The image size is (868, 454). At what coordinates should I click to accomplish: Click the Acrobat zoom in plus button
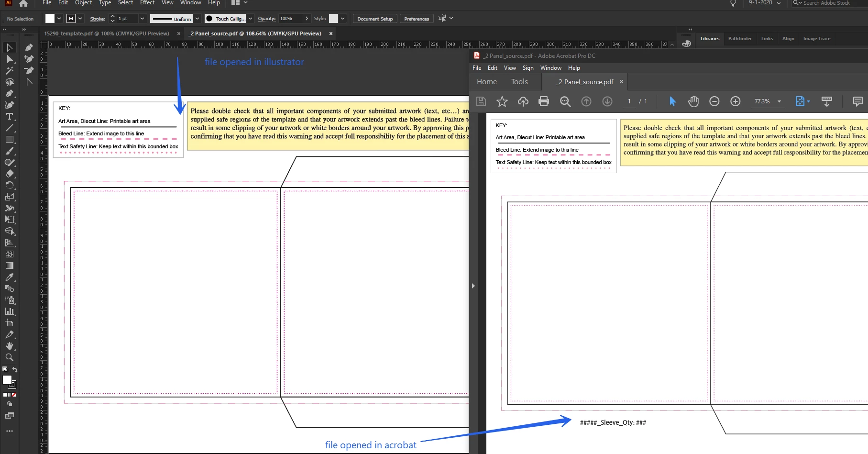[736, 101]
